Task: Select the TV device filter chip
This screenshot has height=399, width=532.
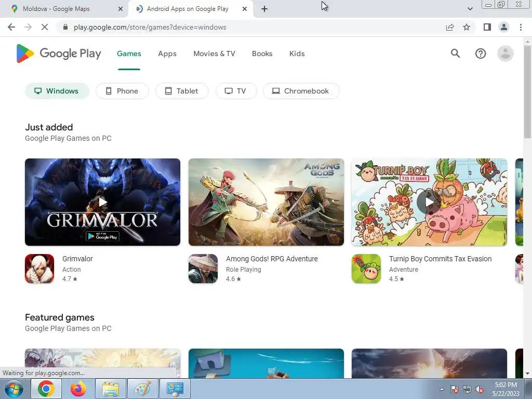Action: tap(236, 91)
